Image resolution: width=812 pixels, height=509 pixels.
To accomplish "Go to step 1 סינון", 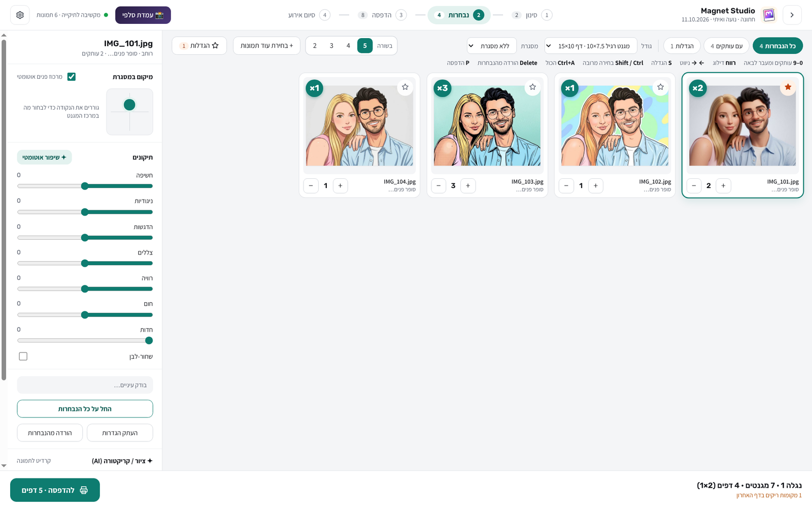I will coord(532,15).
